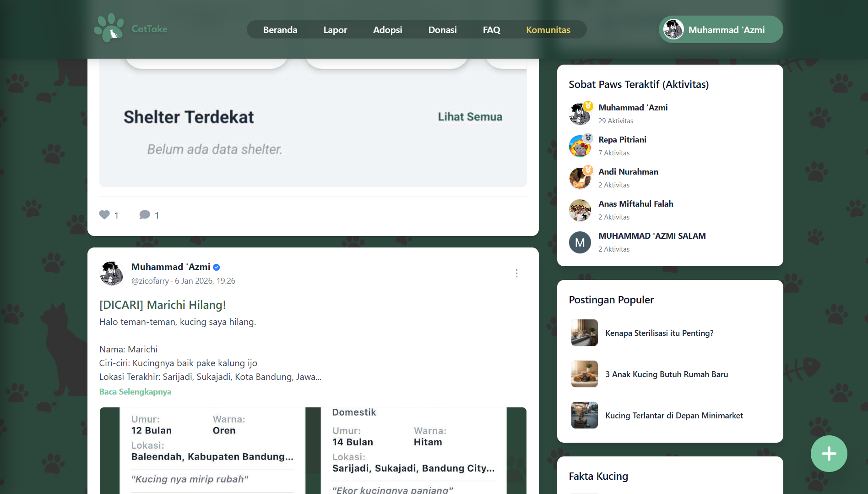
Task: Click the 14 Bulan Hitam cat card image
Action: coord(413,450)
